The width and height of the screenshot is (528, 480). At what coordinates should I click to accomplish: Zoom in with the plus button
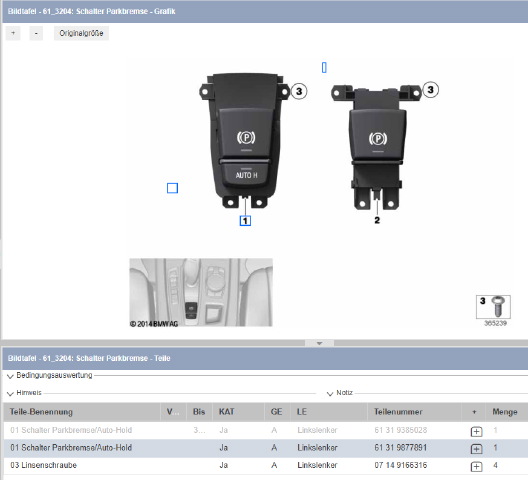click(x=13, y=33)
